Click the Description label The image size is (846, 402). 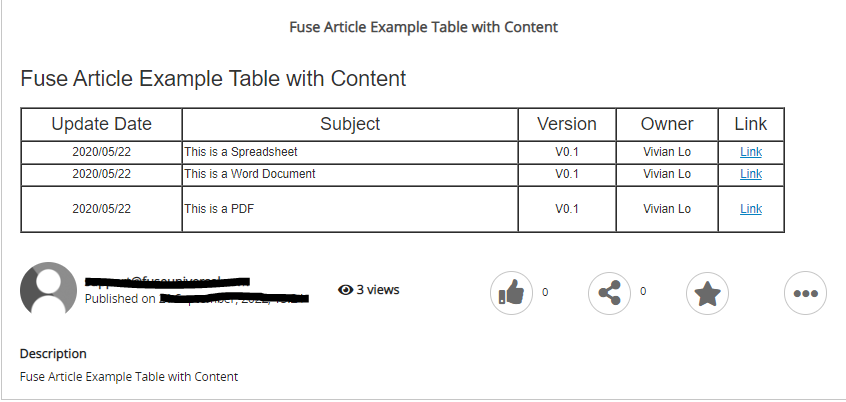click(53, 353)
